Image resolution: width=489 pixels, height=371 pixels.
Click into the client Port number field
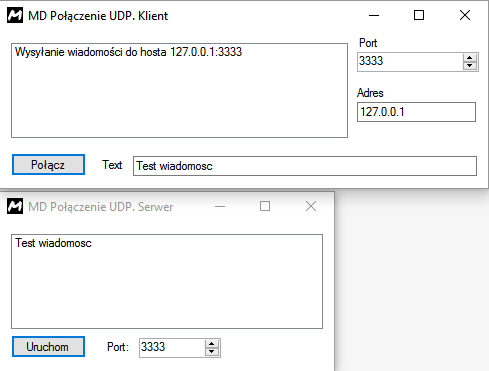(x=410, y=61)
